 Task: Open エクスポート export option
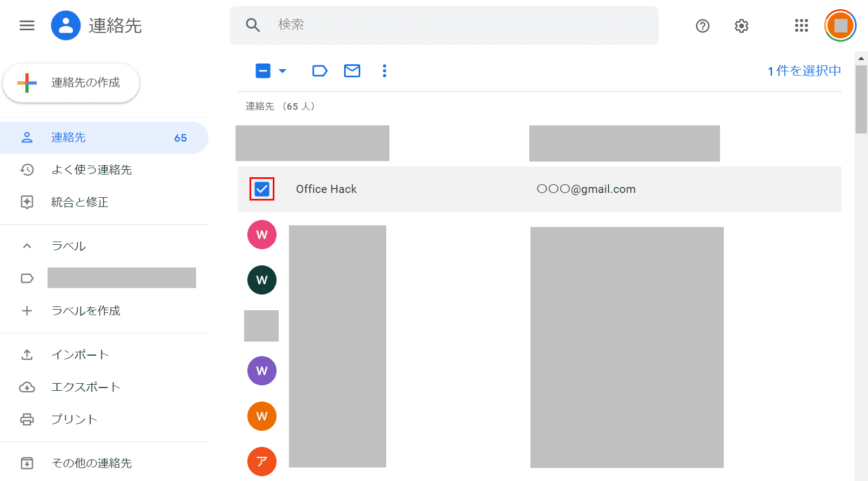pyautogui.click(x=86, y=387)
